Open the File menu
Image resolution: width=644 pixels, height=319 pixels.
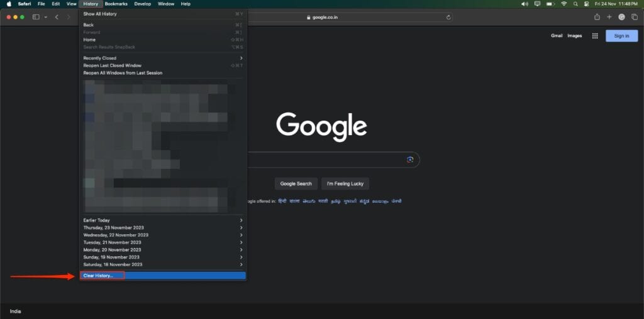42,4
